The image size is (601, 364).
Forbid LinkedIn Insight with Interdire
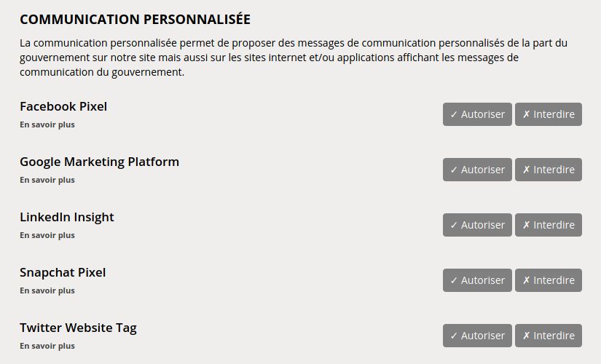point(549,225)
